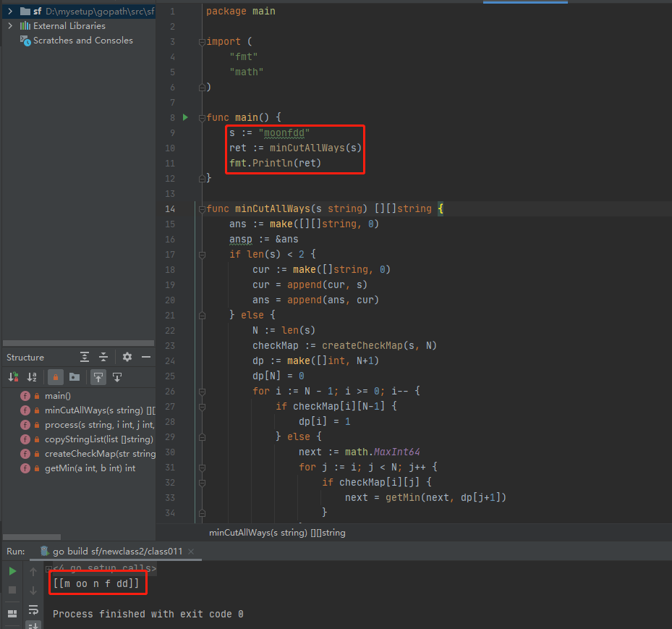672x629 pixels.
Task: Click the "moonfdd" string literal on line 9
Action: pos(284,133)
